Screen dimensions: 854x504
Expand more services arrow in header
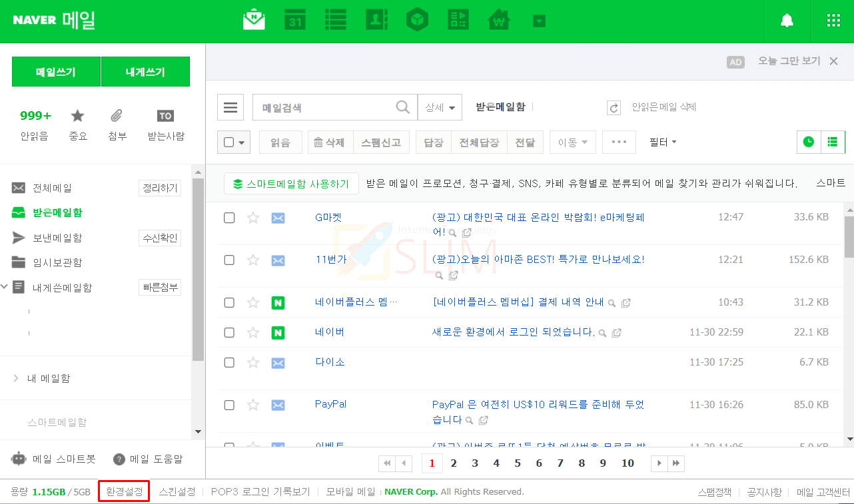pyautogui.click(x=539, y=21)
